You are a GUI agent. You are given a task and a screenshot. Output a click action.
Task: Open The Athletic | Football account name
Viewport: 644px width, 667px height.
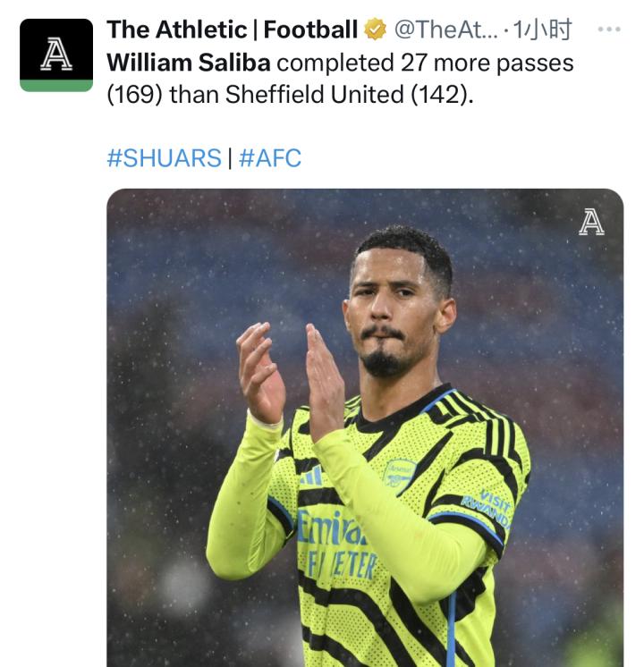click(232, 30)
